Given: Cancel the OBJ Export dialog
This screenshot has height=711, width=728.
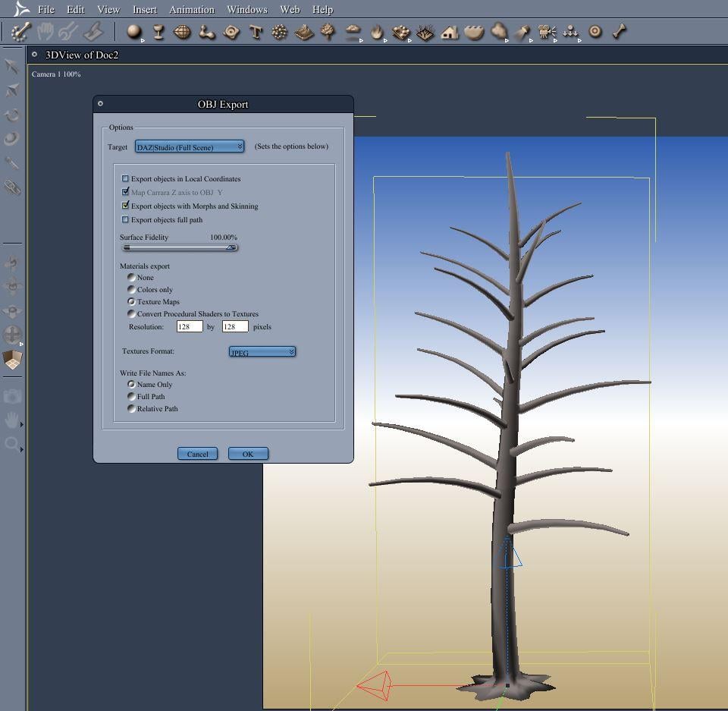Looking at the screenshot, I should tap(197, 454).
